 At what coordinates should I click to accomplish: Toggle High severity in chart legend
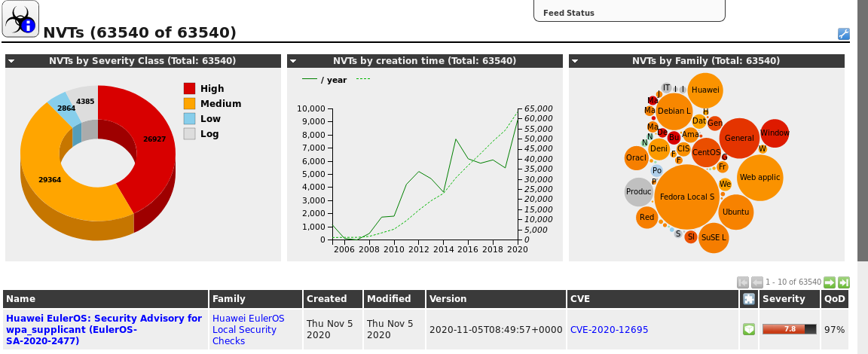point(189,89)
